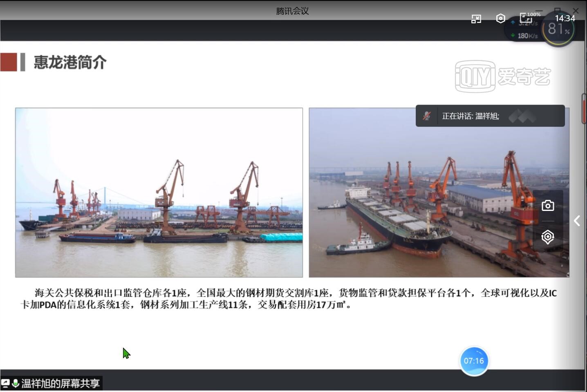Click the picture-in-picture mini window icon
The image size is (587, 392).
pos(476,19)
